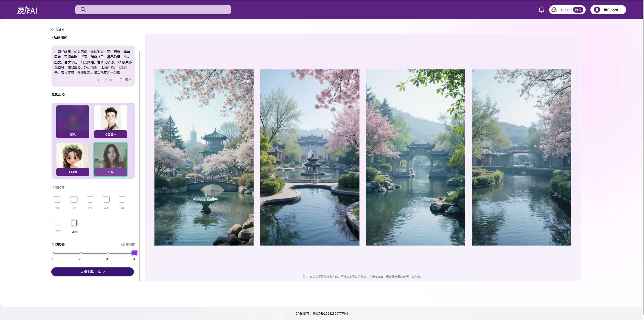The image size is (644, 320).
Task: Click the notification bell icon
Action: coord(541,10)
